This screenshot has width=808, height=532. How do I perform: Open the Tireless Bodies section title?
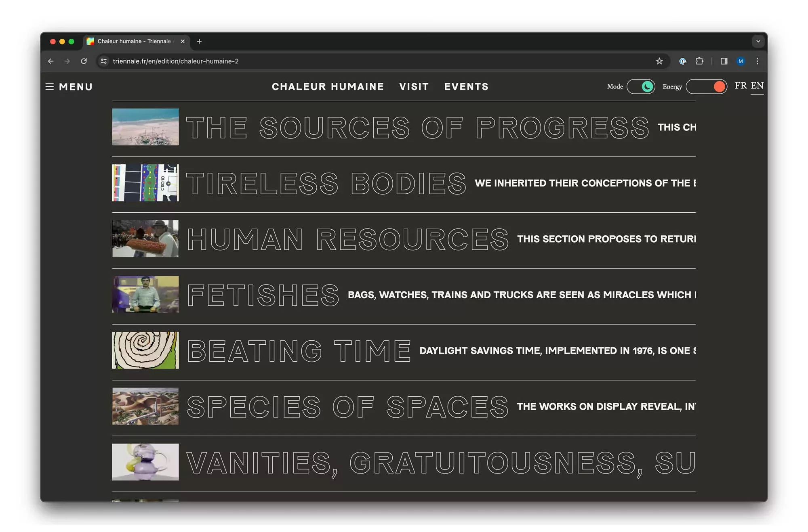tap(326, 184)
